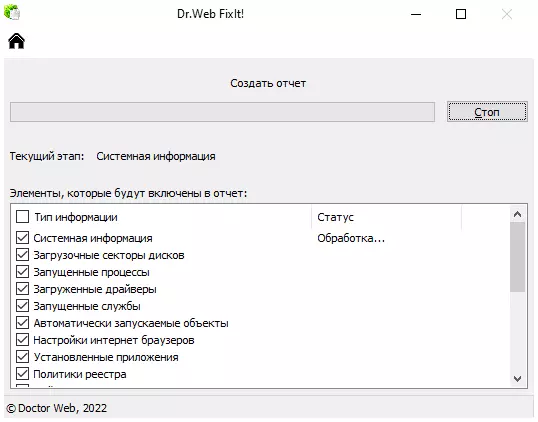The height and width of the screenshot is (422, 538).
Task: Stop the report creation with Стоп button
Action: click(x=487, y=112)
